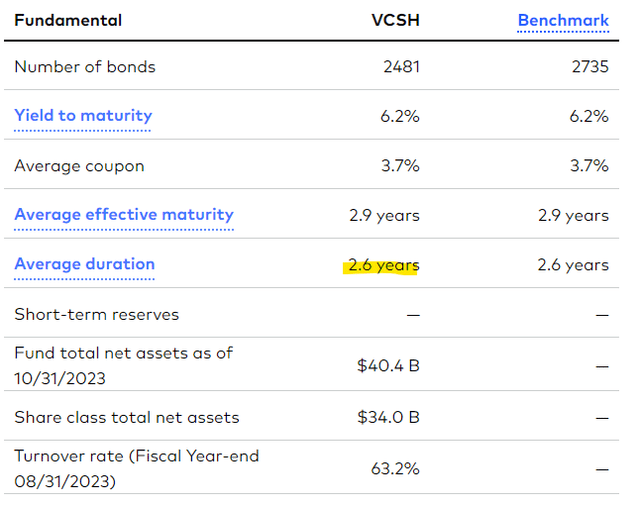Click the Average duration link

pos(84,264)
